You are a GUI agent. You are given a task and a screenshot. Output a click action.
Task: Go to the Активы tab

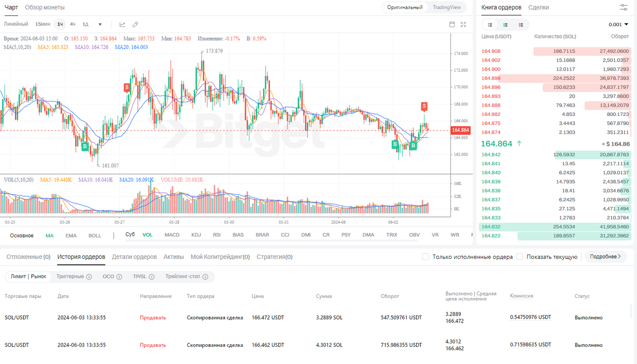tap(174, 256)
